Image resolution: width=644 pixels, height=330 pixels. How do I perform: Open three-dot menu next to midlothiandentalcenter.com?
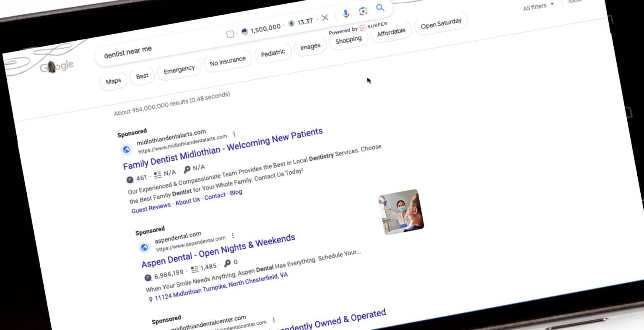tap(274, 320)
